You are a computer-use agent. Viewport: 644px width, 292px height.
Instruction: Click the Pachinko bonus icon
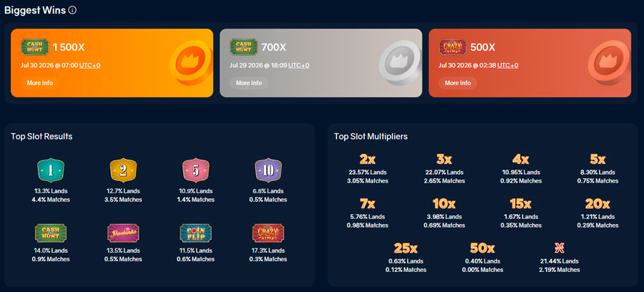pyautogui.click(x=123, y=233)
